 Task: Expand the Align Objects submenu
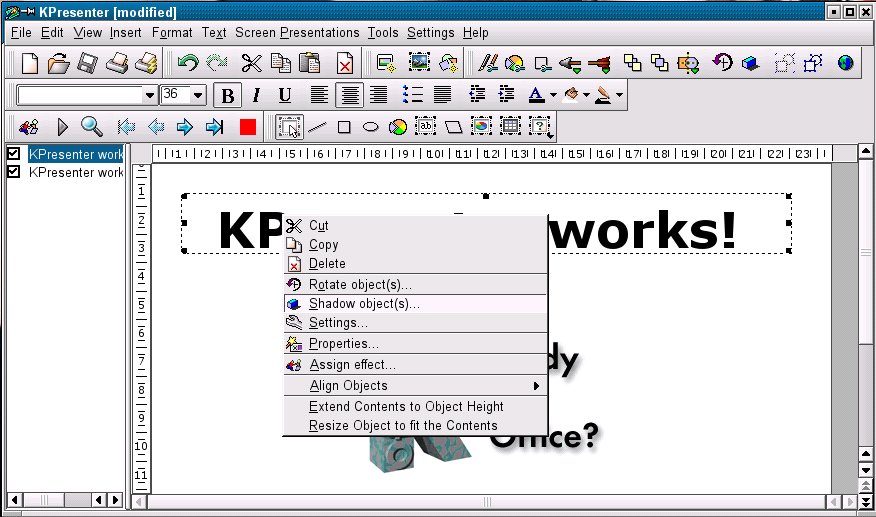[415, 386]
